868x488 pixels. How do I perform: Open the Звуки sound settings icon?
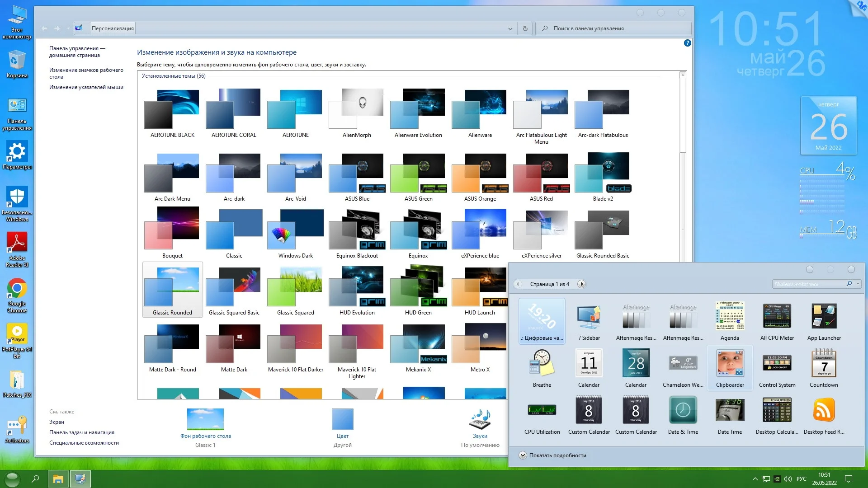pos(480,419)
